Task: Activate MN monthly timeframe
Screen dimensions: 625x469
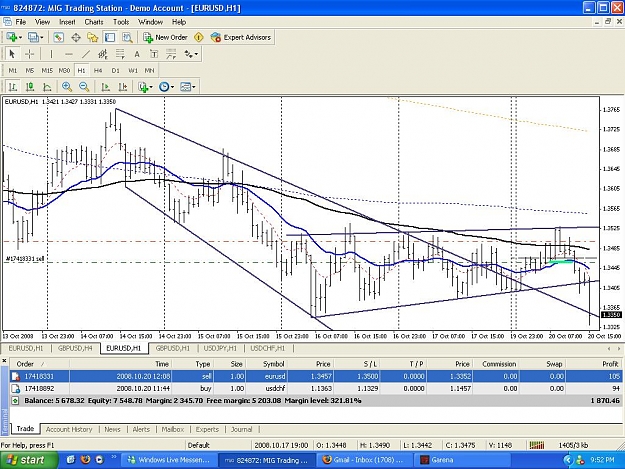Action: tap(149, 71)
